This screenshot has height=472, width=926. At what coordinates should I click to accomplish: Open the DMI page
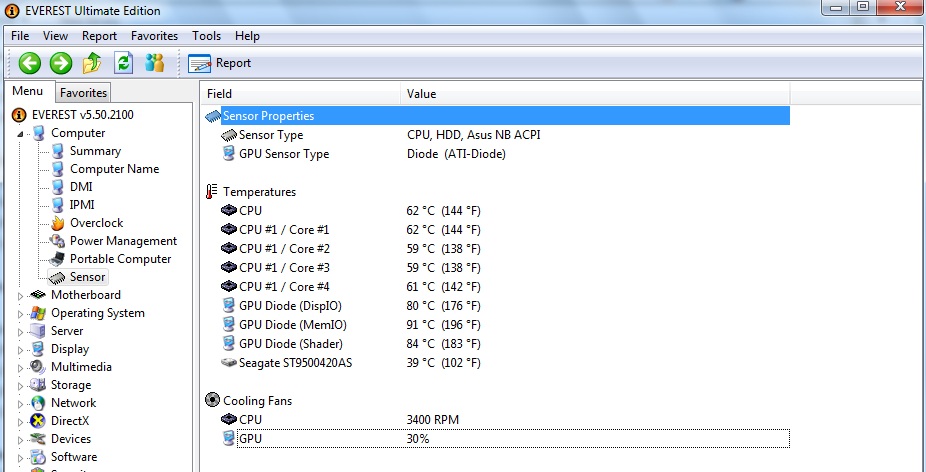[81, 187]
